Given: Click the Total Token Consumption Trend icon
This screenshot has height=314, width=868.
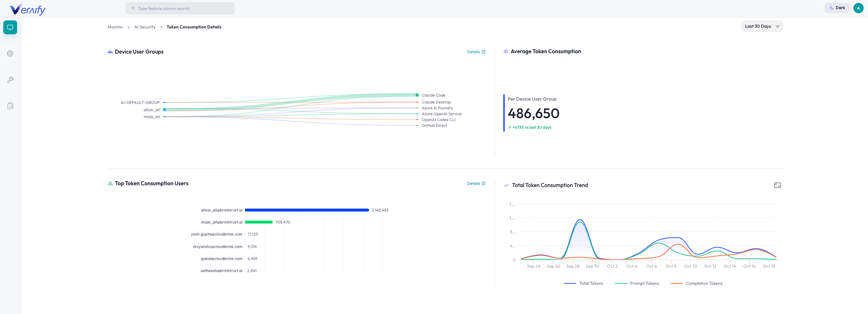Looking at the screenshot, I should (507, 185).
